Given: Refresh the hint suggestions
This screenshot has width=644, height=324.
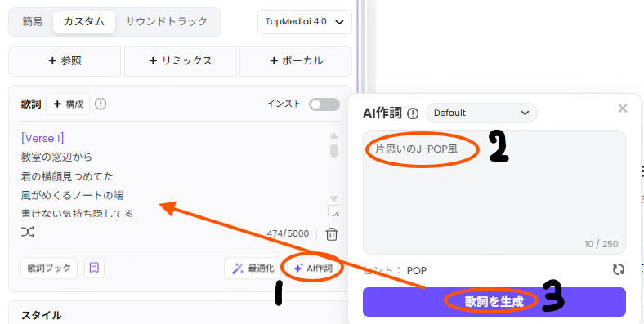Looking at the screenshot, I should [x=619, y=269].
